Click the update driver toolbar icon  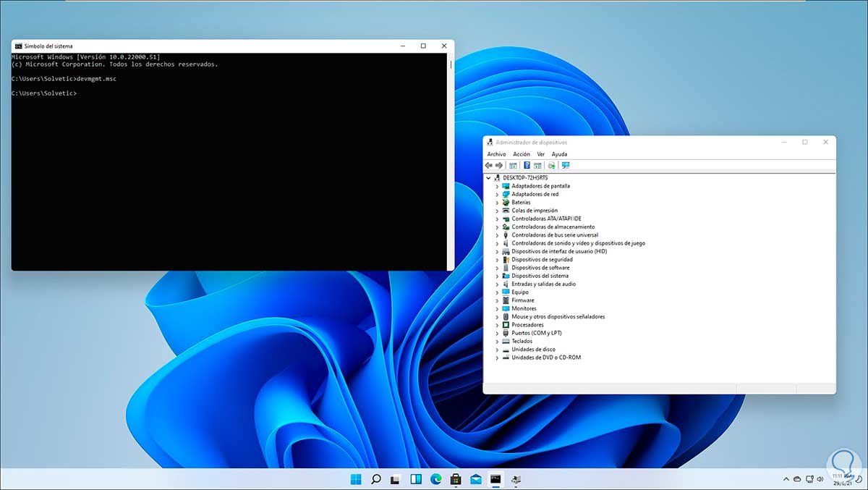(x=553, y=166)
